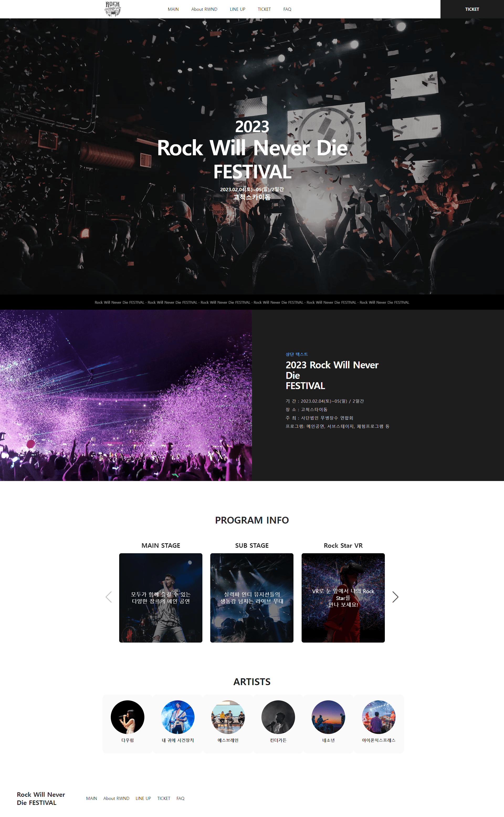The image size is (504, 817).
Task: View the 킨더가든 artist portrait
Action: pos(278,717)
